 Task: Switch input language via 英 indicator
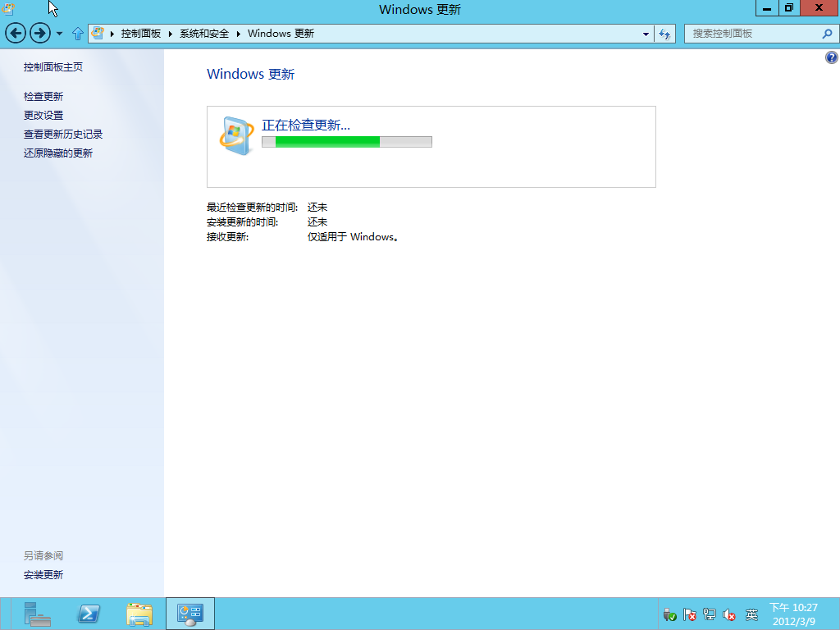tap(751, 614)
